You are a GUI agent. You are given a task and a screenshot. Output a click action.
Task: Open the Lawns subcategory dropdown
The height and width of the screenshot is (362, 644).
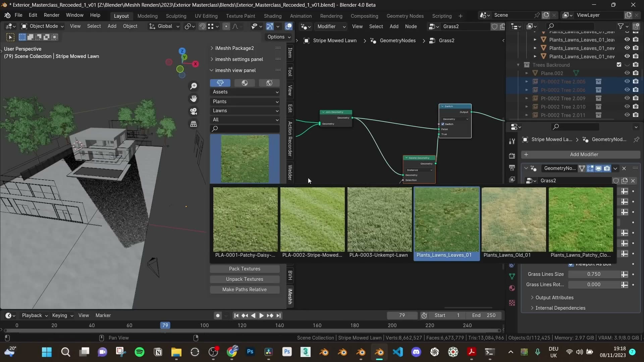click(x=245, y=111)
